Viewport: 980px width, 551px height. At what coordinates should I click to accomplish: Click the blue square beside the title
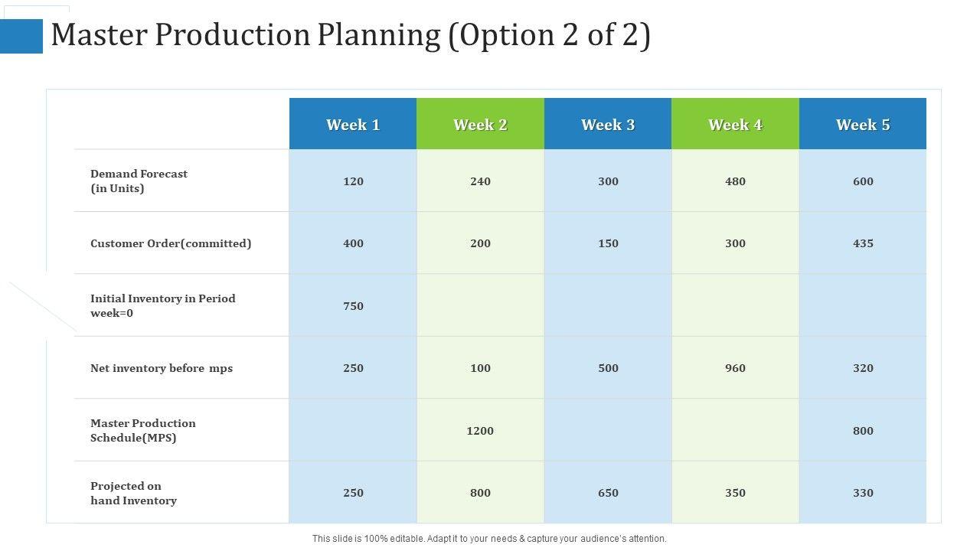click(x=21, y=36)
